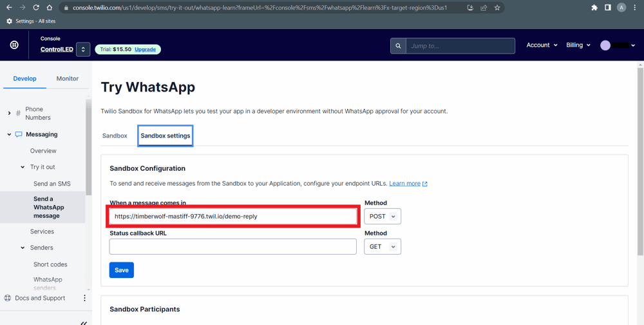Switch to the Monitor tab
This screenshot has width=644, height=325.
point(67,79)
